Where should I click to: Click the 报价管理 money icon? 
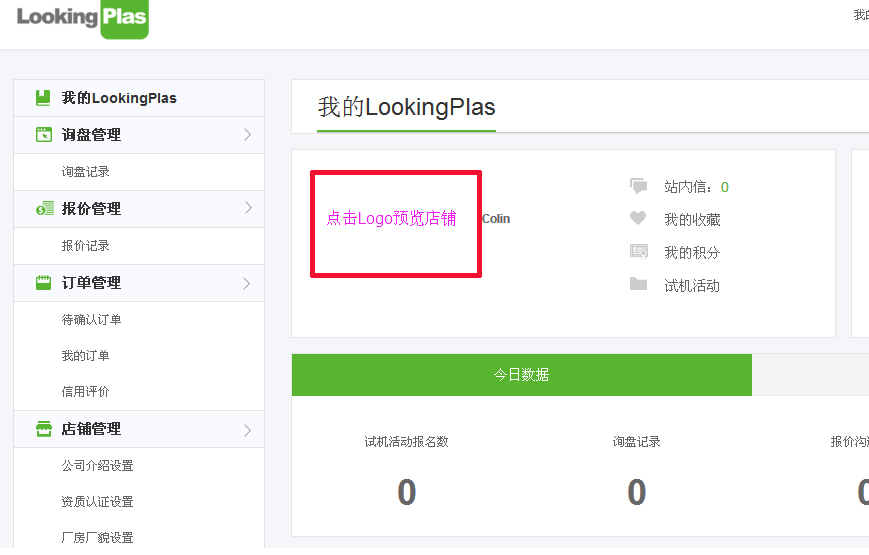[44, 208]
